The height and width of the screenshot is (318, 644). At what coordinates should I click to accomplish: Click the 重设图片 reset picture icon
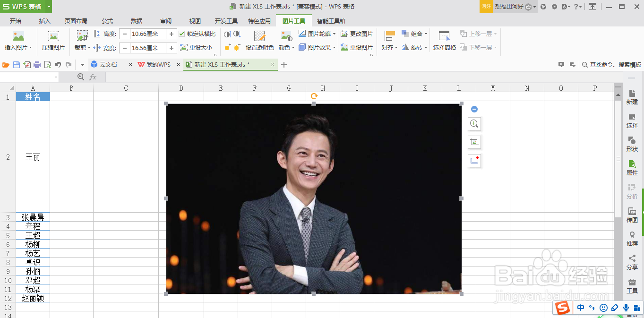click(357, 47)
